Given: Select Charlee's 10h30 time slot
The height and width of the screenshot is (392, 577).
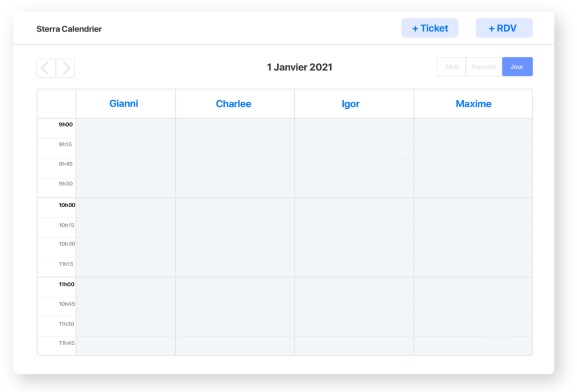Looking at the screenshot, I should pyautogui.click(x=234, y=247).
